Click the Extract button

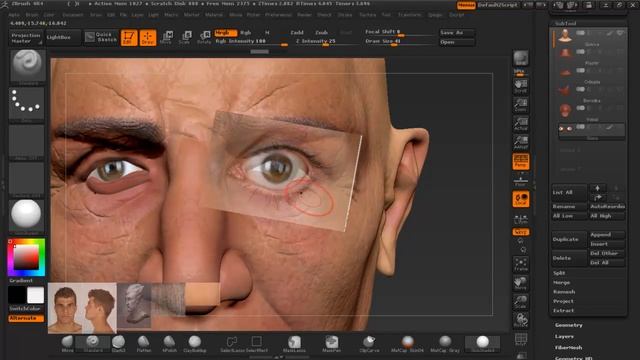[563, 311]
